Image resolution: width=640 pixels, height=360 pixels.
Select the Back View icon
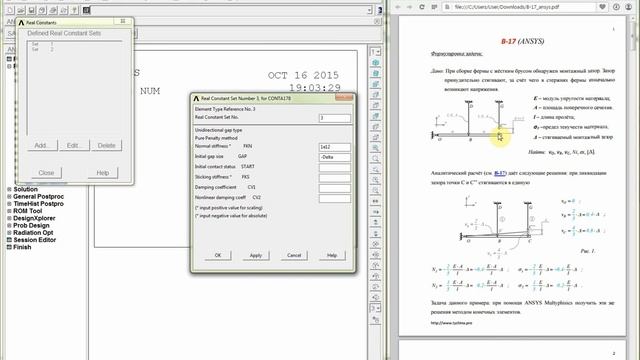pos(376,116)
